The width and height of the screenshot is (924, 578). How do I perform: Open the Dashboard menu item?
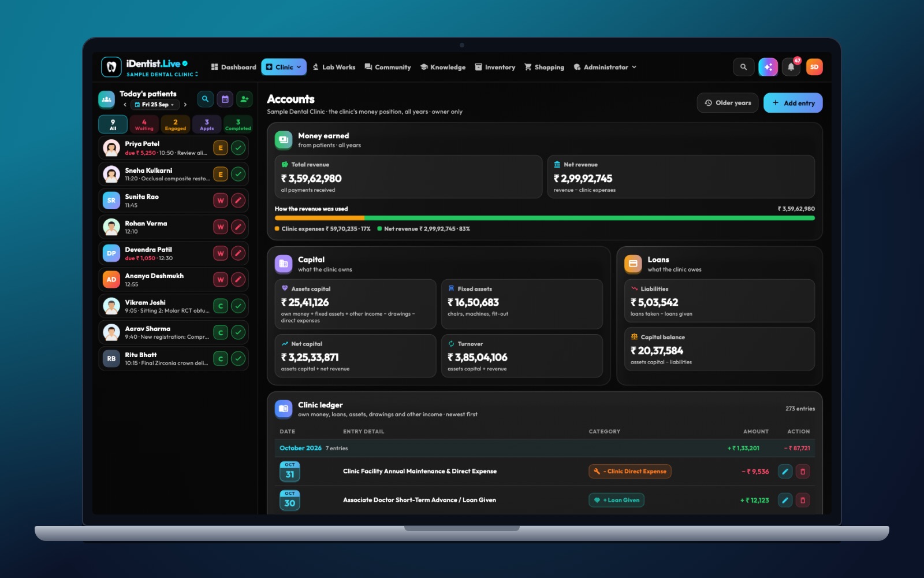tap(233, 67)
